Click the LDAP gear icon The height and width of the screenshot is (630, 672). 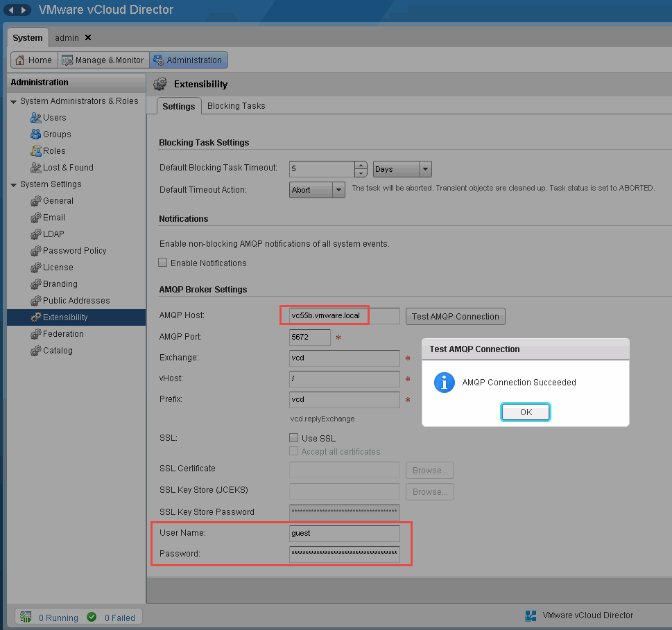click(x=36, y=234)
